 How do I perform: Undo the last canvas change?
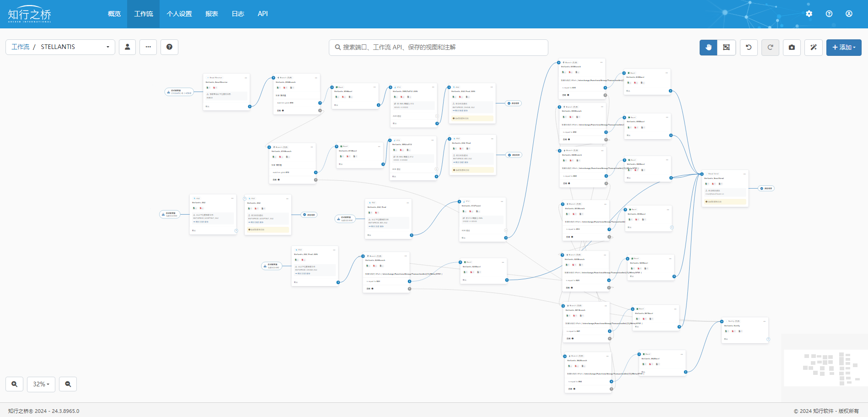tap(749, 47)
